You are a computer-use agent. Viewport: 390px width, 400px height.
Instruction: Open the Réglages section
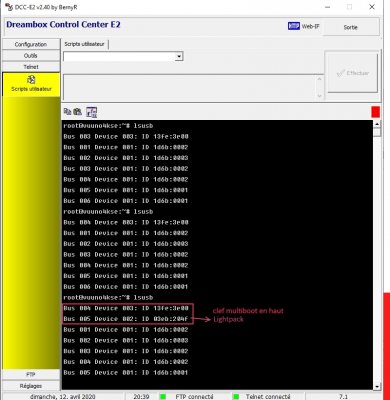pyautogui.click(x=31, y=386)
